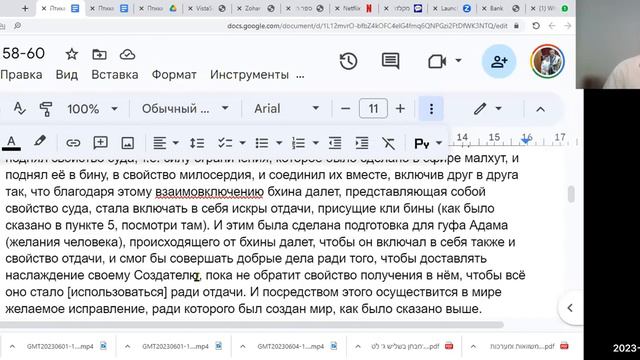Check cloud save status icon
The width and height of the screenshot is (640, 360).
click(127, 54)
